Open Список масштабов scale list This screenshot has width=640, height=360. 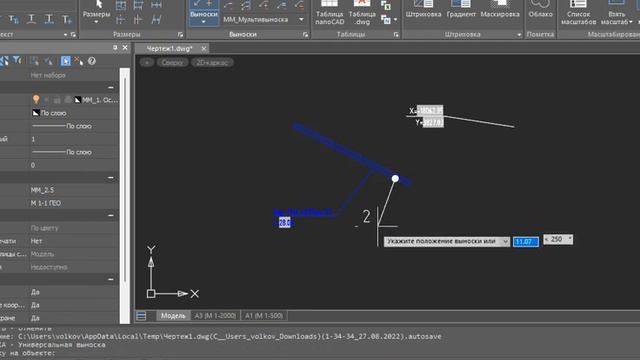pos(578,13)
